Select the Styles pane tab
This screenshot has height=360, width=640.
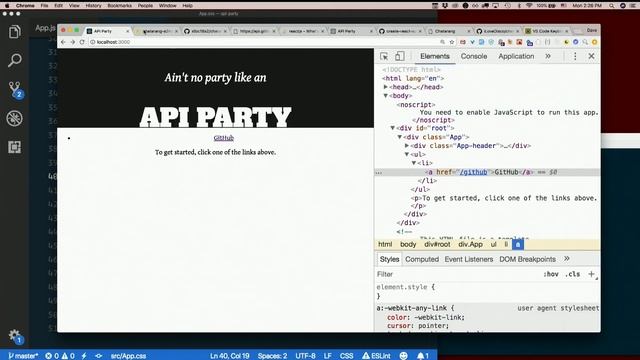coord(389,259)
